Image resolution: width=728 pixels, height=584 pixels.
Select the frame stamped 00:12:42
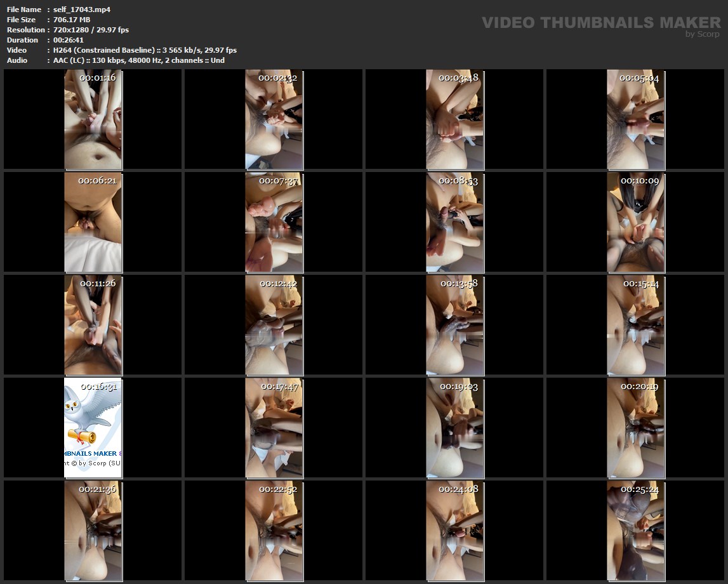274,325
